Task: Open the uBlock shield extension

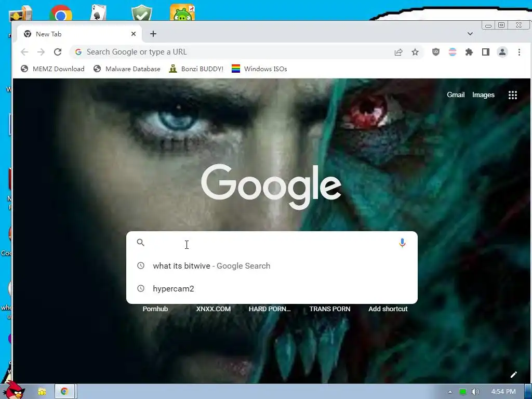Action: tap(436, 52)
